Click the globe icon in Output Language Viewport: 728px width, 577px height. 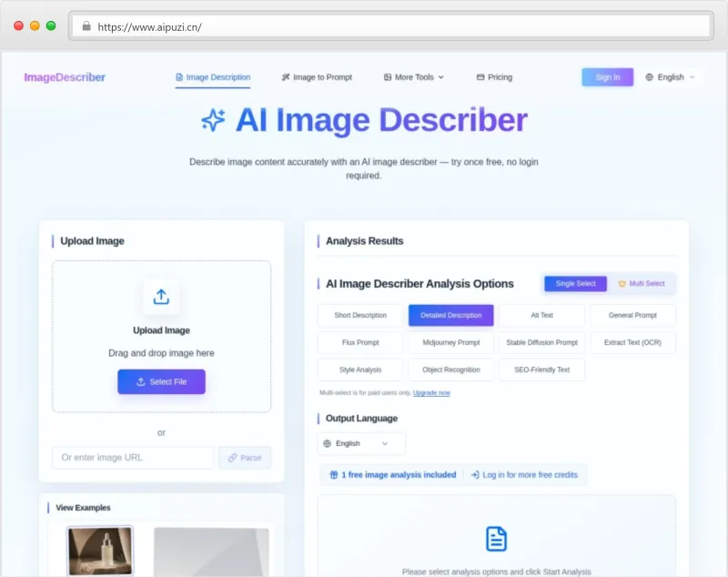328,444
